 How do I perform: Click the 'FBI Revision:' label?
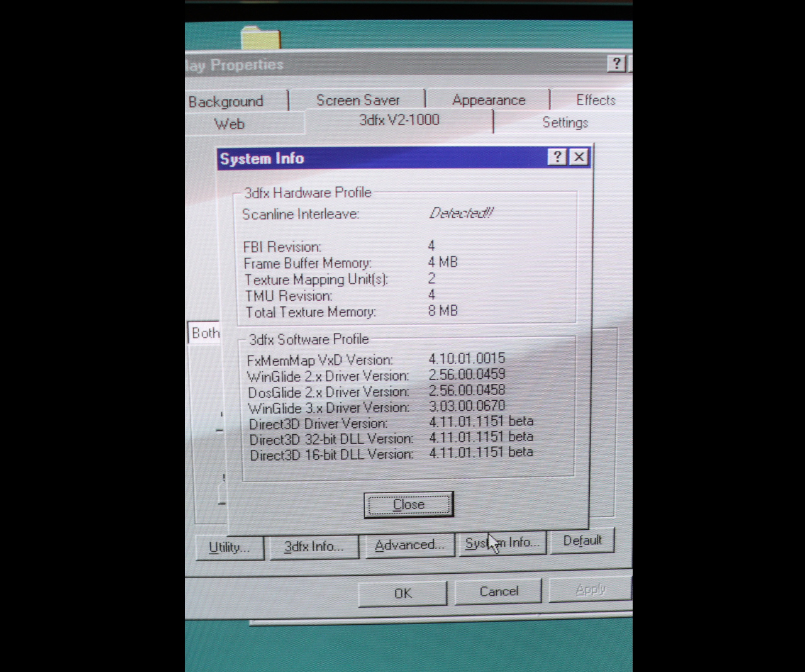tap(282, 247)
